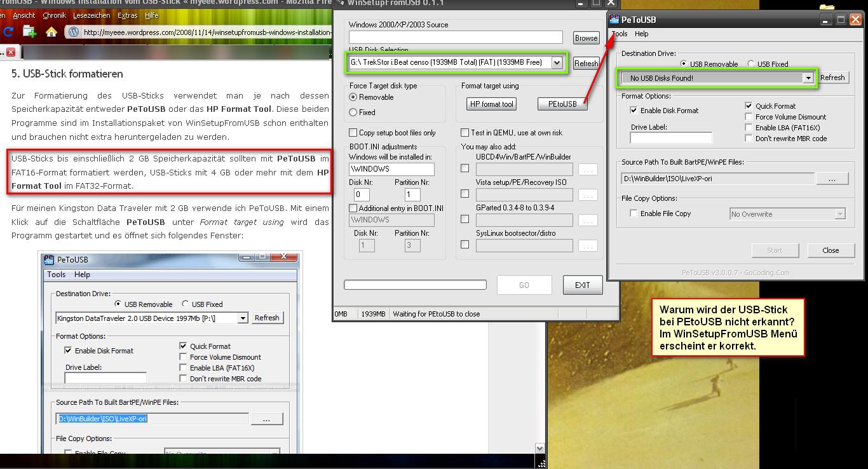Click Firefox scrollbar down arrow
868x469 pixels.
(540, 448)
